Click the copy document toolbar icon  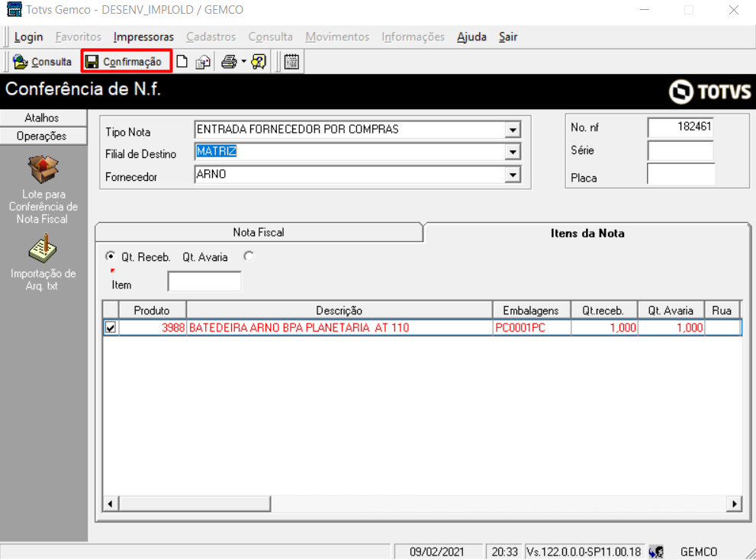pyautogui.click(x=203, y=62)
